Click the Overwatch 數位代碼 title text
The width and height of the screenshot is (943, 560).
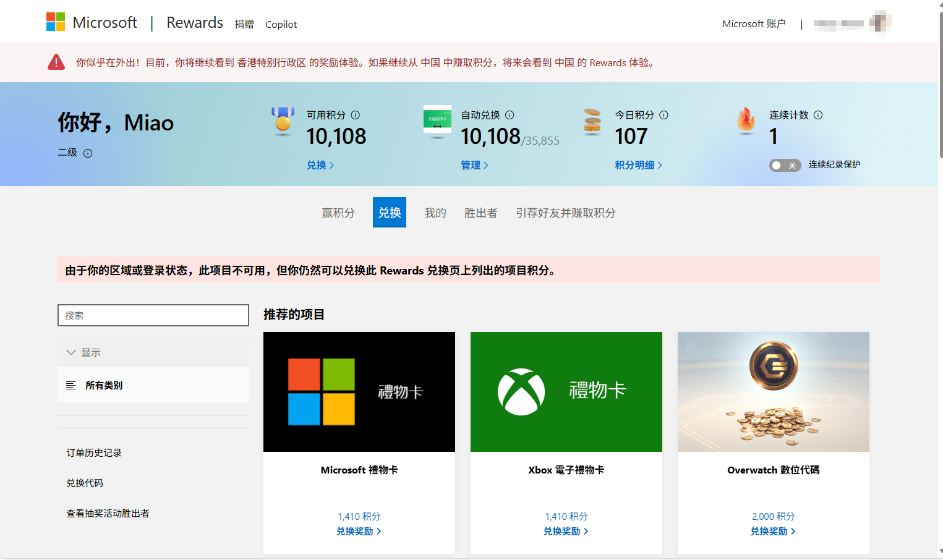774,470
